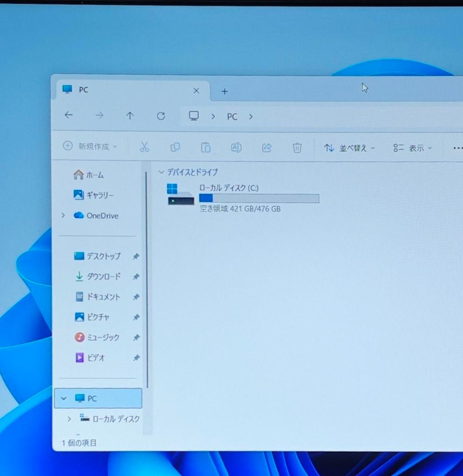The height and width of the screenshot is (476, 463).
Task: Click the Back navigation arrow
Action: tap(68, 115)
